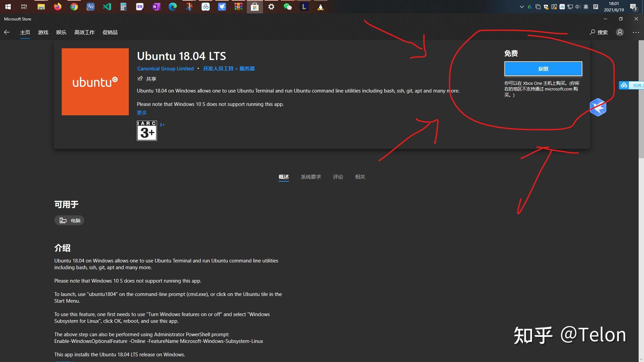Open the 娱乐 tab
The image size is (644, 362).
coord(61,32)
